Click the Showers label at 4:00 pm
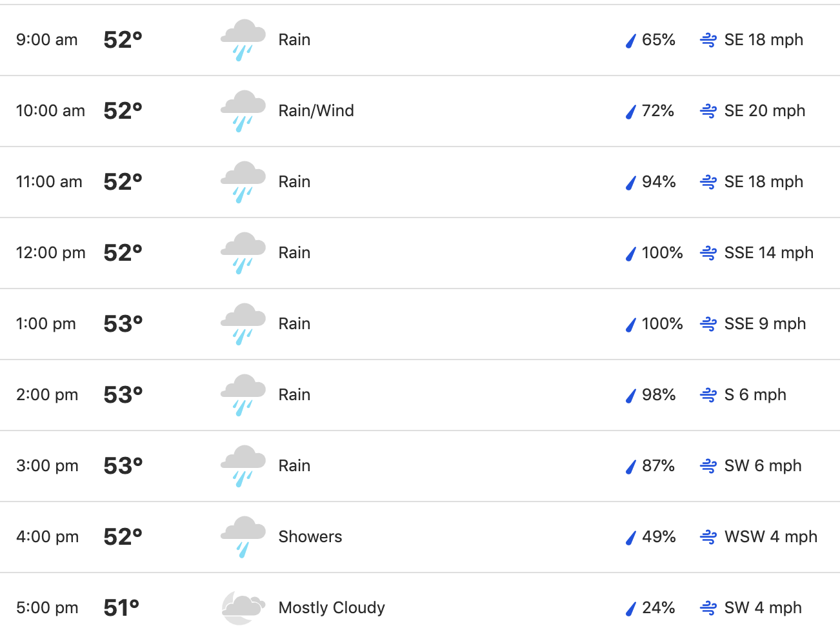 coord(310,537)
